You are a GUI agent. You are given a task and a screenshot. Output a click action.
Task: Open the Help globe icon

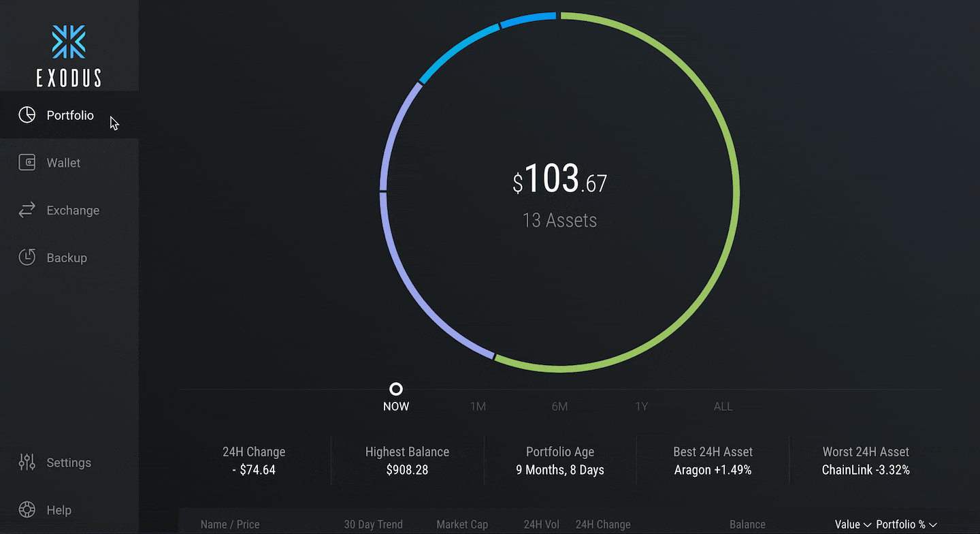tap(27, 509)
